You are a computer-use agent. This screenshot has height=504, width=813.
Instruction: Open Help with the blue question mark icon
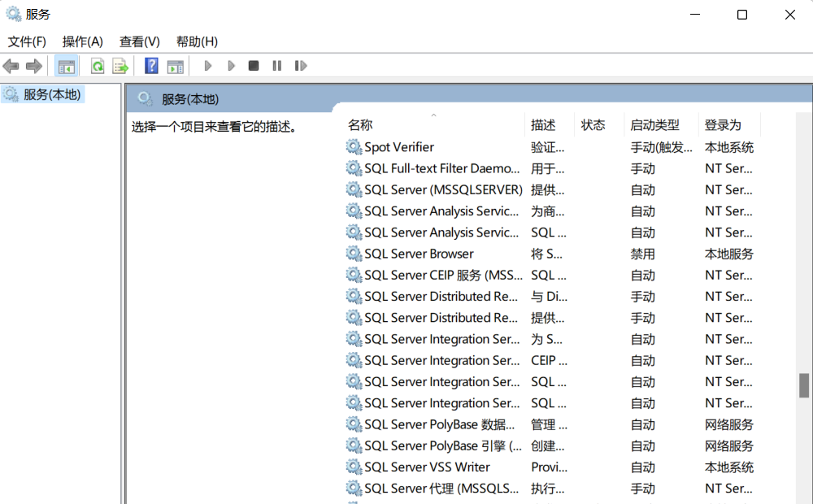click(151, 66)
